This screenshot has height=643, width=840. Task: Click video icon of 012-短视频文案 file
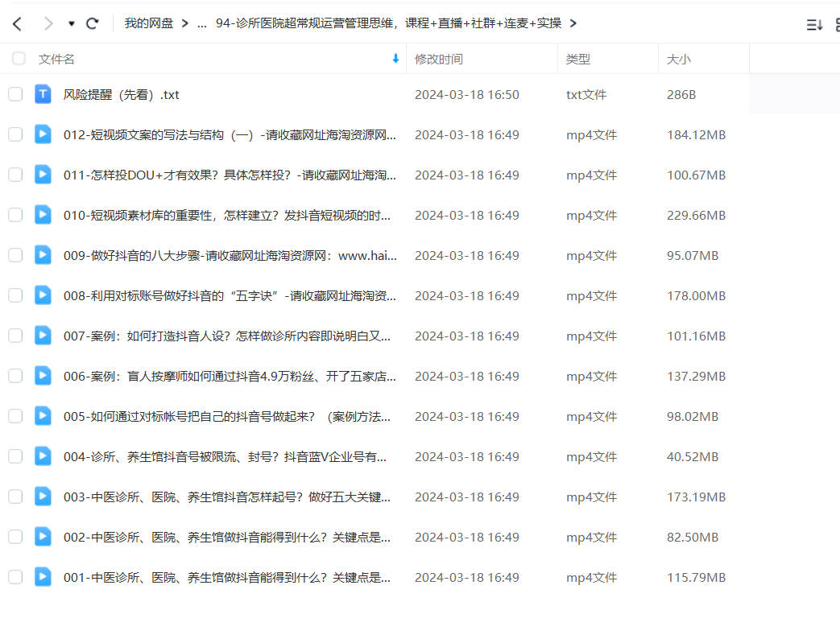click(x=43, y=134)
